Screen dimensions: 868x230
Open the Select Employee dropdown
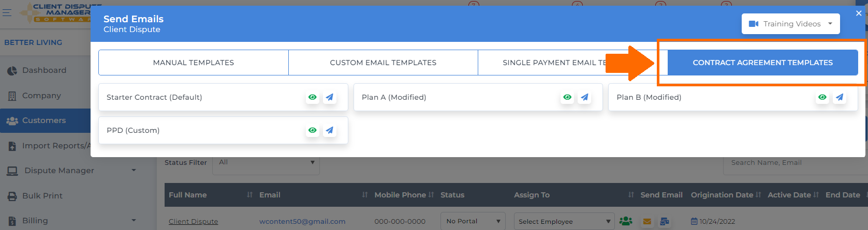[564, 221]
